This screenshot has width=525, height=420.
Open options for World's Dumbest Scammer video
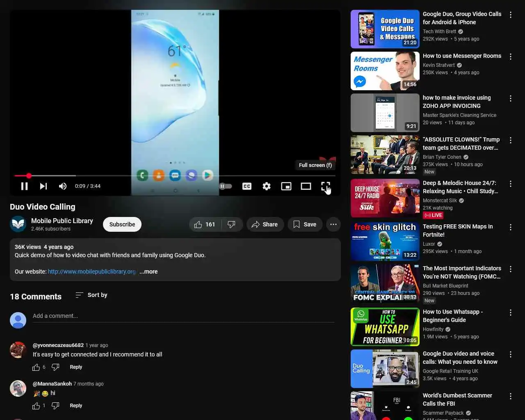[511, 396]
